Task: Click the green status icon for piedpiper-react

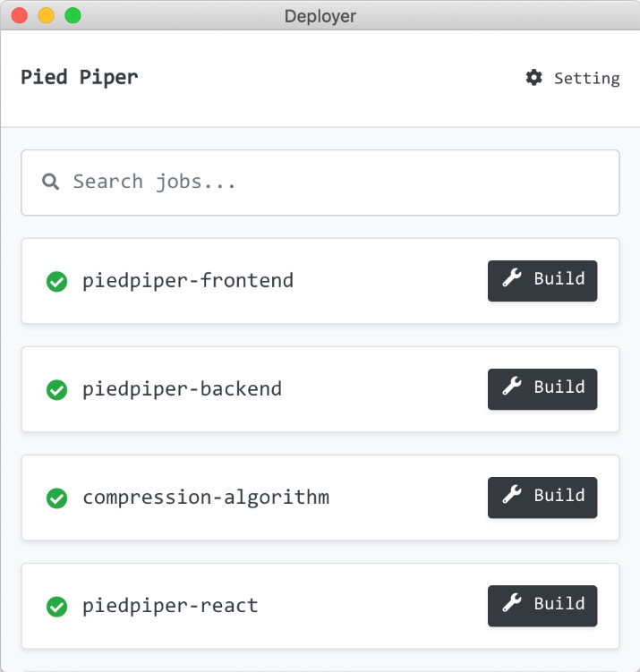Action: [x=56, y=607]
